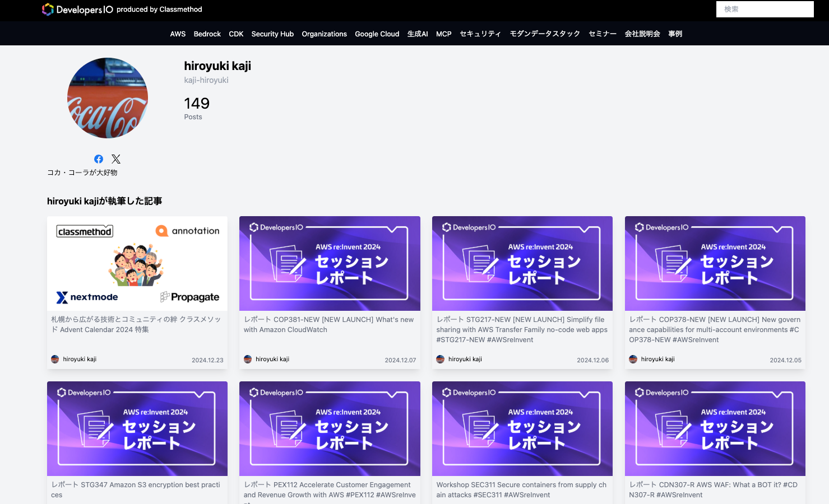The image size is (829, 504).
Task: Open the STG217-NEW session report thumbnail
Action: (x=522, y=263)
